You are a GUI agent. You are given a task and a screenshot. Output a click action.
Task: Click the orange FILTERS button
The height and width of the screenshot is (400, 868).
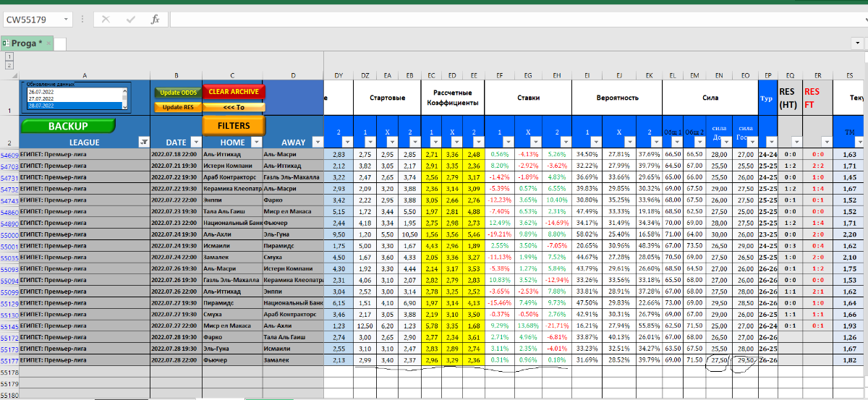coord(234,125)
